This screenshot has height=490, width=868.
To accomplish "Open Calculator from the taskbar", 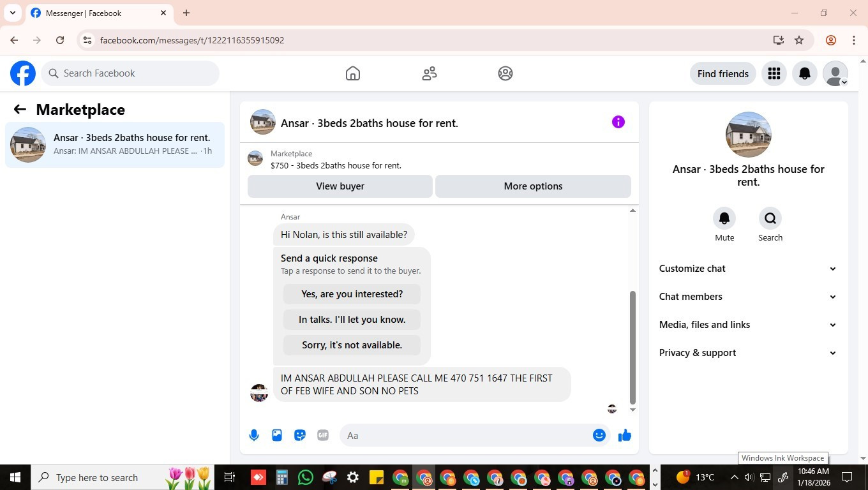I will 282,477.
